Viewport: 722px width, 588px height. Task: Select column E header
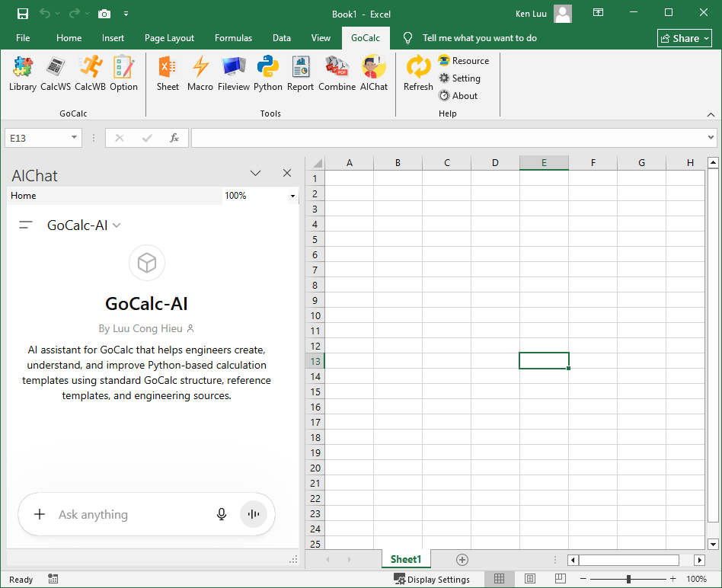(x=544, y=162)
